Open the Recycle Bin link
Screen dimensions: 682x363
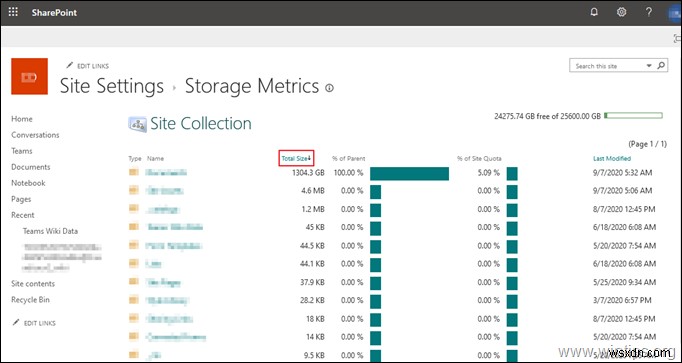pos(30,300)
